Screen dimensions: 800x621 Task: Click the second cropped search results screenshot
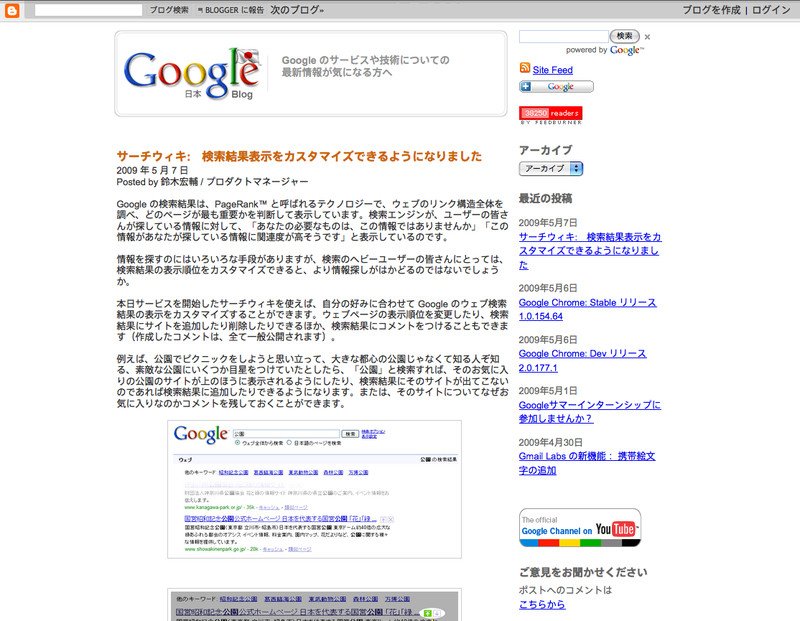[x=314, y=605]
